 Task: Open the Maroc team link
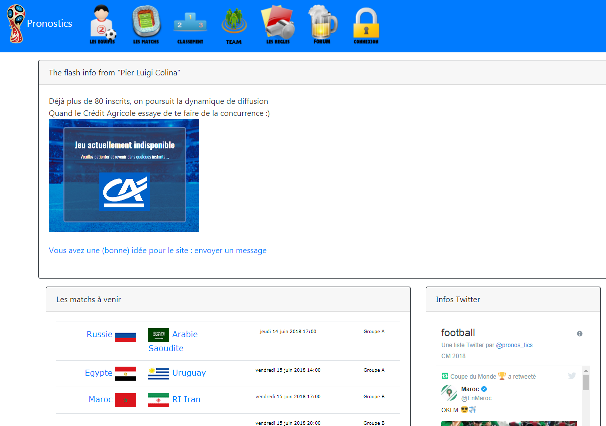[x=99, y=399]
